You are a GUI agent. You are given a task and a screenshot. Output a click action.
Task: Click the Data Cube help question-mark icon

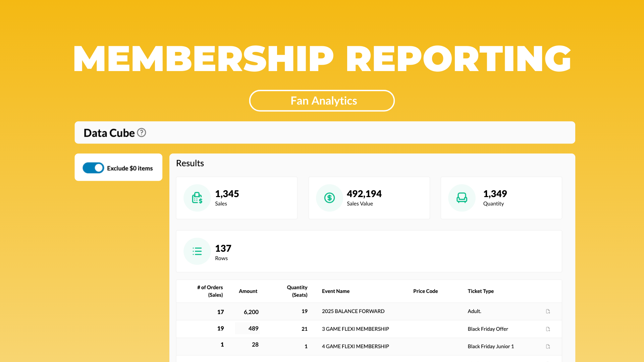(142, 133)
